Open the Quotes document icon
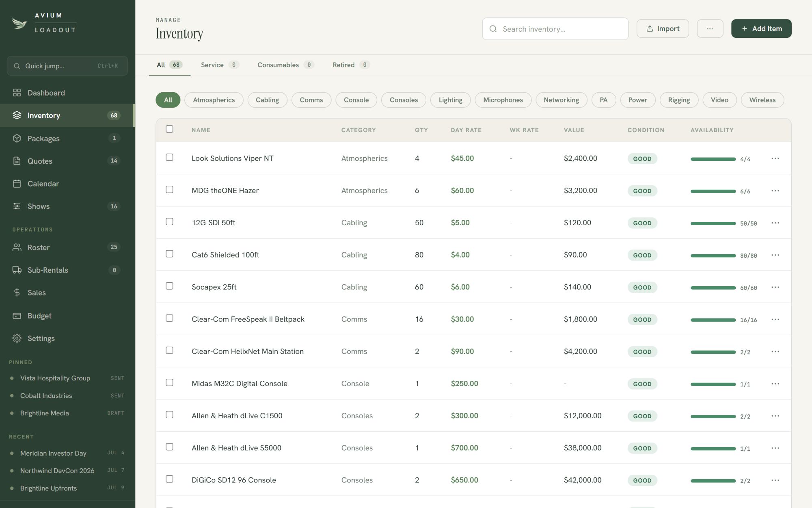 [17, 161]
